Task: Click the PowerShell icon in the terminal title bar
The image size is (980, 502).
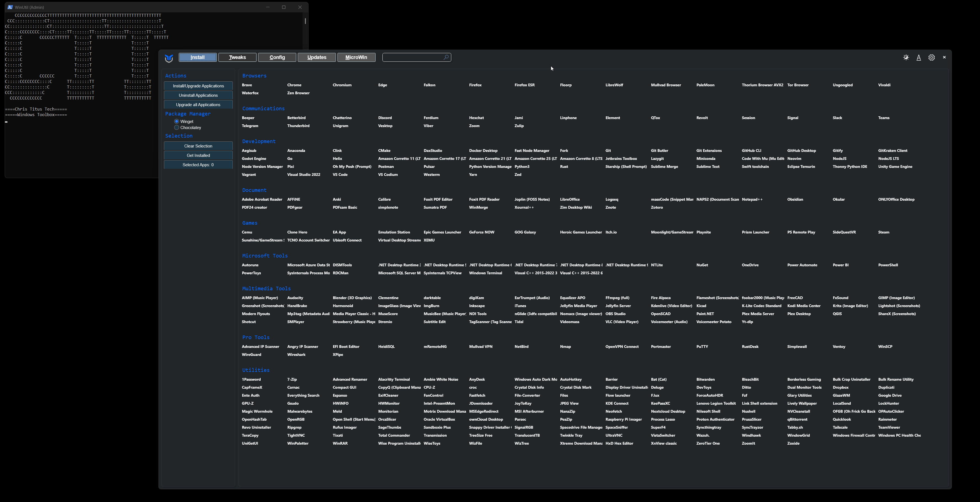Action: [10, 7]
